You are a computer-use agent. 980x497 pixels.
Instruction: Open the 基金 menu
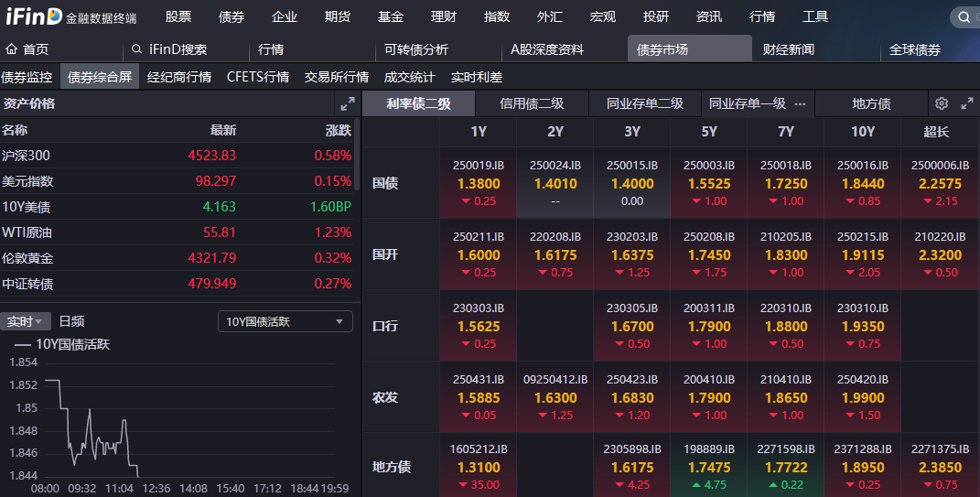pos(391,16)
